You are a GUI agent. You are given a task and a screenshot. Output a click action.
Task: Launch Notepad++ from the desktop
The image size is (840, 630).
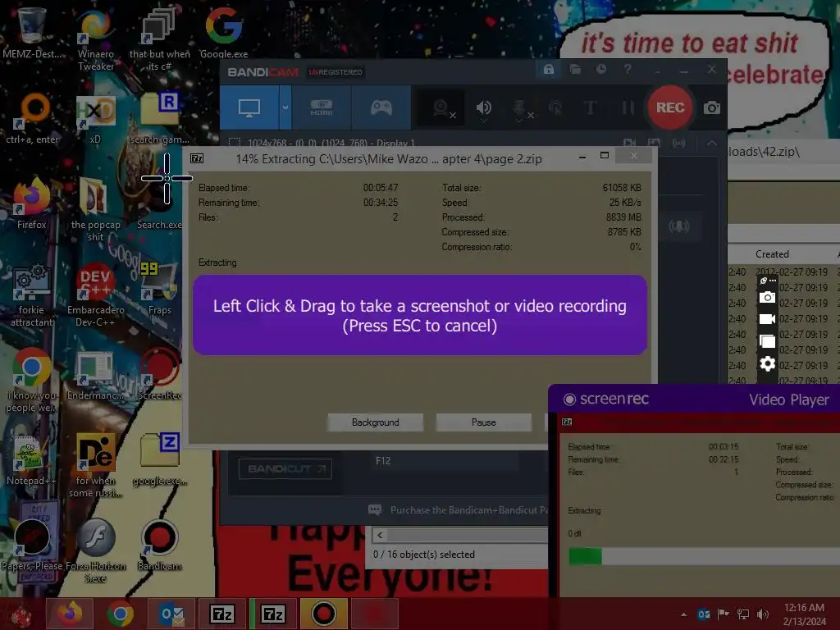32,459
